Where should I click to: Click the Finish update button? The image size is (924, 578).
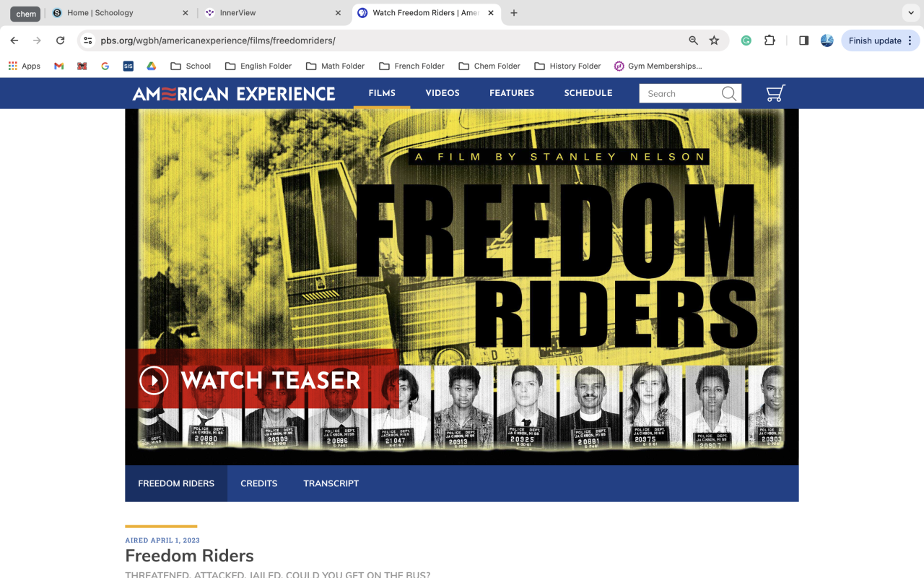pyautogui.click(x=880, y=40)
